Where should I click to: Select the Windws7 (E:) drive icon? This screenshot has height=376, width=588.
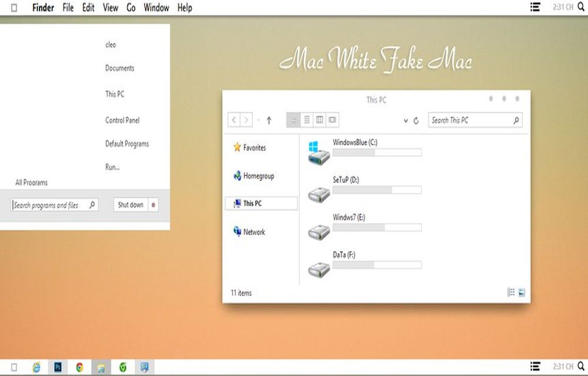coord(319,232)
